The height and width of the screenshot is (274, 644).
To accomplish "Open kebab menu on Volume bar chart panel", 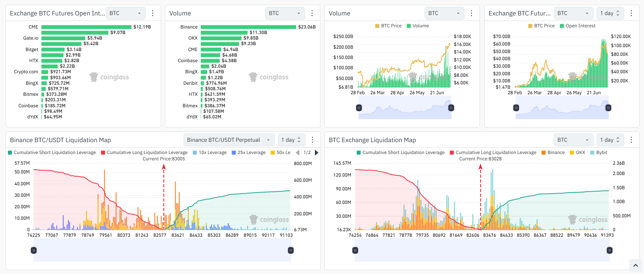I will coord(312,13).
